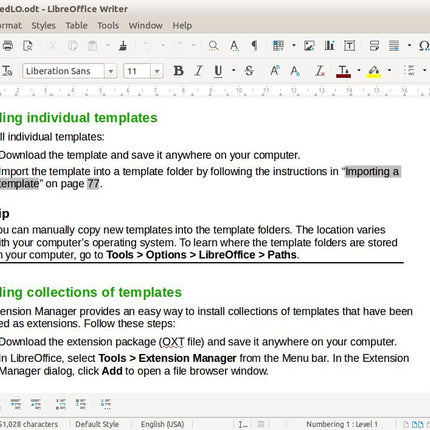Open the font name dropdown arrow
The image size is (430, 430).
click(111, 71)
